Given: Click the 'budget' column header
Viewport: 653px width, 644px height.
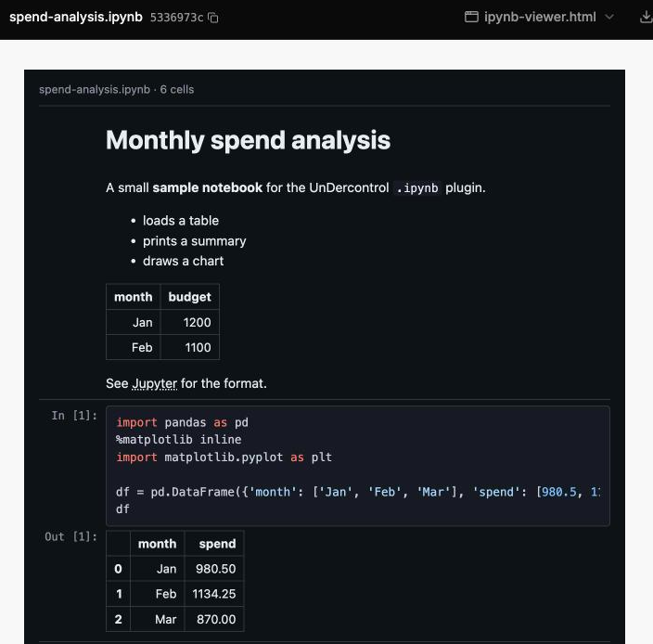Looking at the screenshot, I should click(x=190, y=297).
